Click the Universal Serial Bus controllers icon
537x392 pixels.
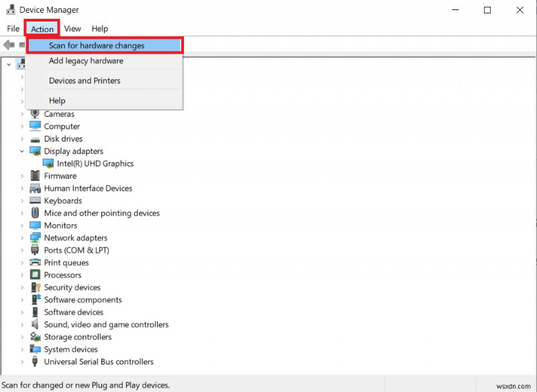(35, 361)
